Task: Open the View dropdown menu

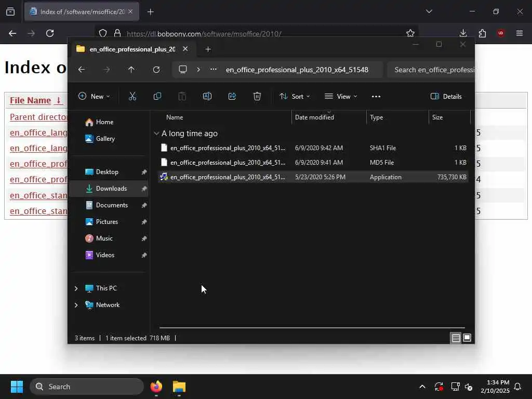Action: [341, 96]
